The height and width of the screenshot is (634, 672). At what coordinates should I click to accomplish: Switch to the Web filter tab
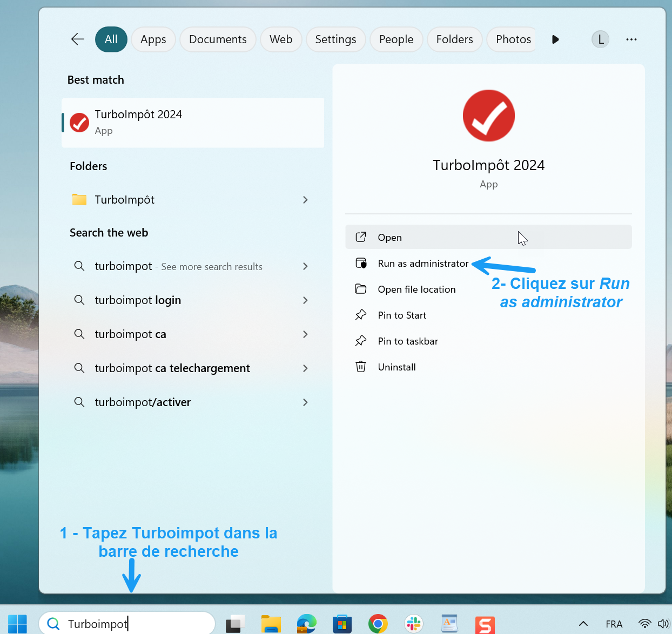pos(281,39)
